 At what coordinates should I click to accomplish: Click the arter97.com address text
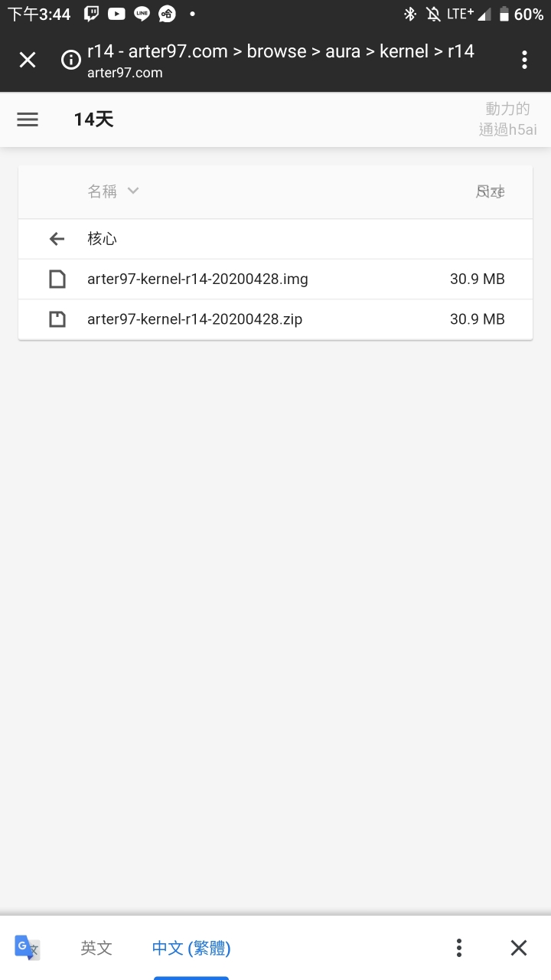(125, 73)
